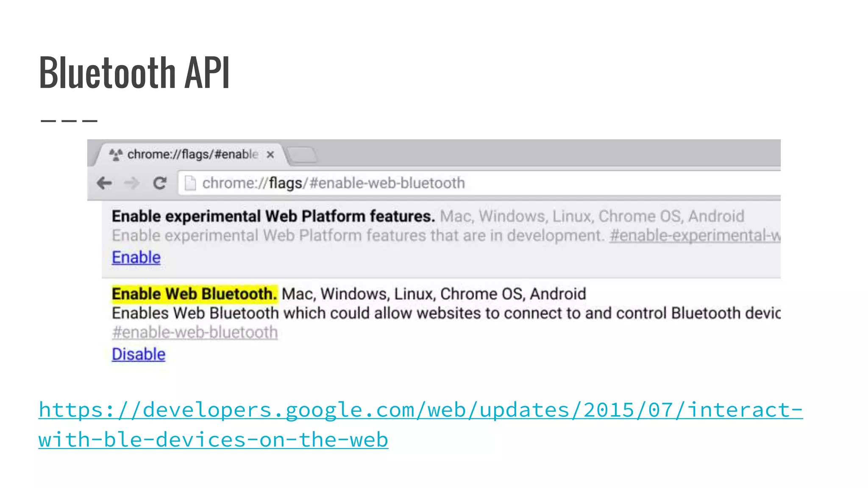Image resolution: width=868 pixels, height=488 pixels.
Task: Click the radioactive flags favicon on tab
Action: tap(116, 155)
